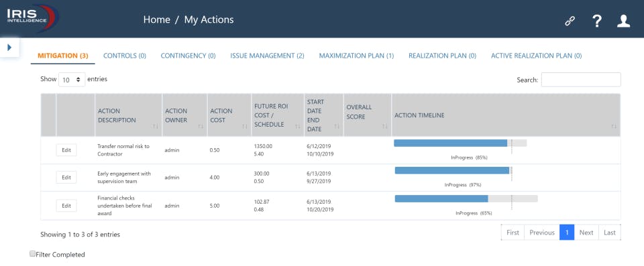Viewport: 644px width, 266px height.
Task: Click the 10/20/2019 end date
Action: click(x=321, y=209)
